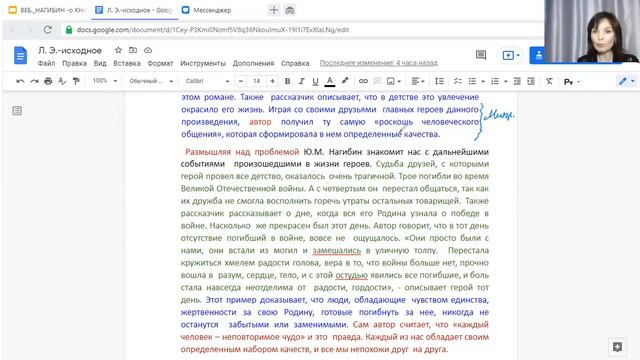Increase font size with plus button
The image size is (640, 360).
(272, 81)
